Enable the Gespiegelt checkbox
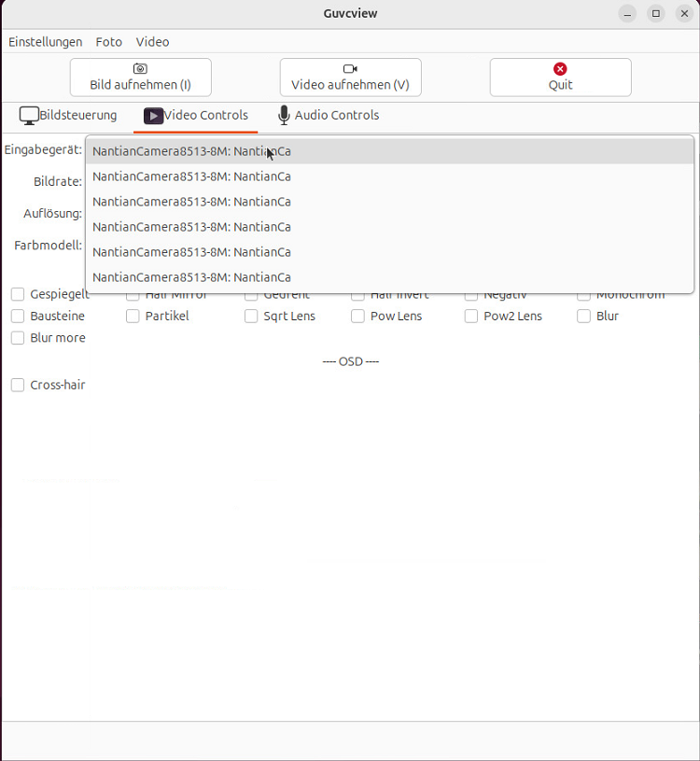Viewport: 700px width, 761px height. click(x=18, y=294)
